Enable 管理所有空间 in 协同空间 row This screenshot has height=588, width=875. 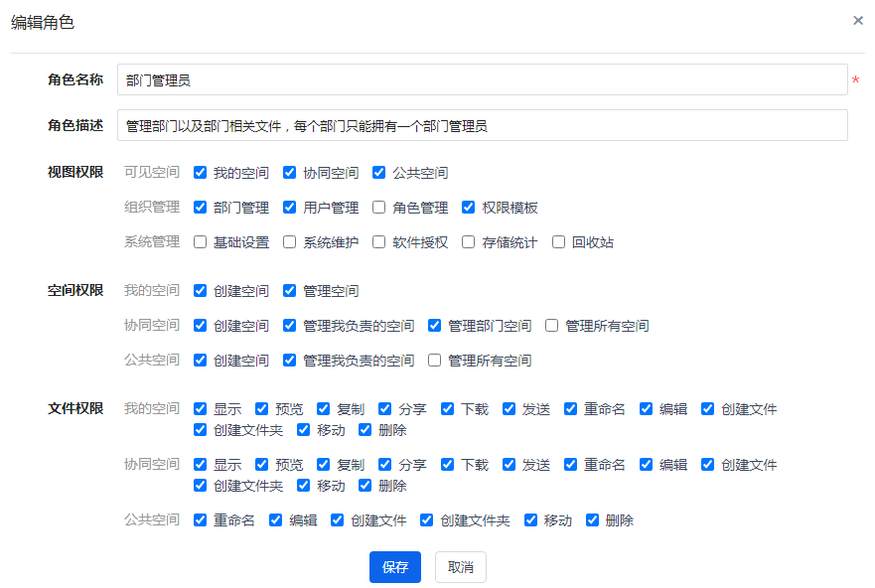click(x=551, y=325)
